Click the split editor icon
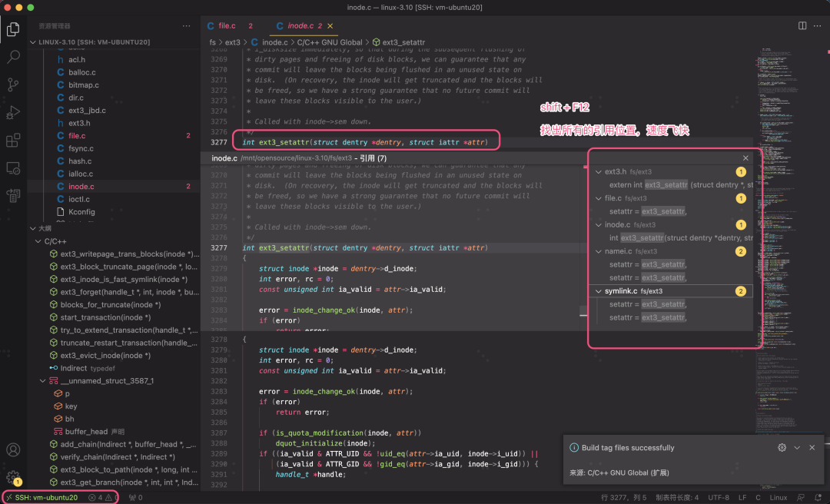830x504 pixels. (802, 26)
